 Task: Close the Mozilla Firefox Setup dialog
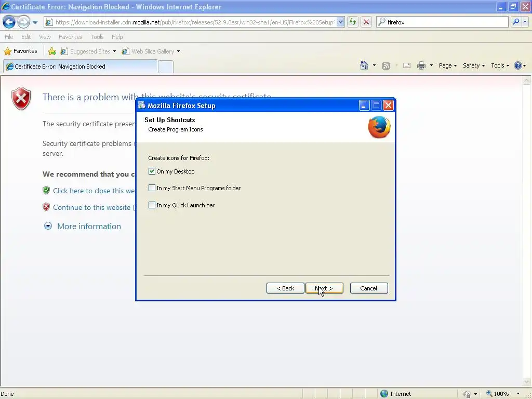389,105
